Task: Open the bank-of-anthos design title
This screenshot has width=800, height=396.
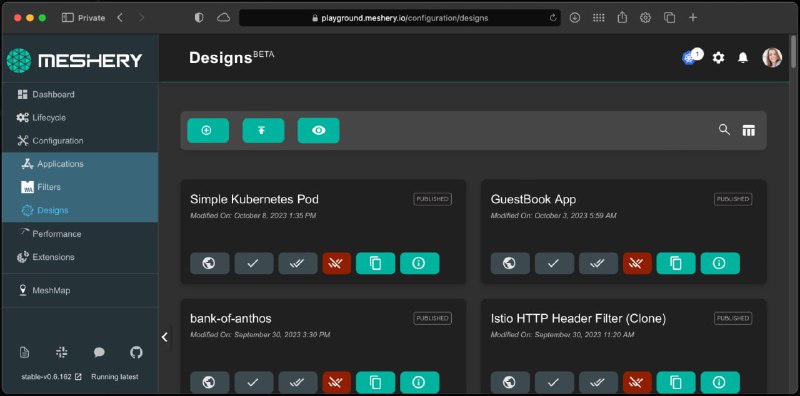Action: [231, 318]
